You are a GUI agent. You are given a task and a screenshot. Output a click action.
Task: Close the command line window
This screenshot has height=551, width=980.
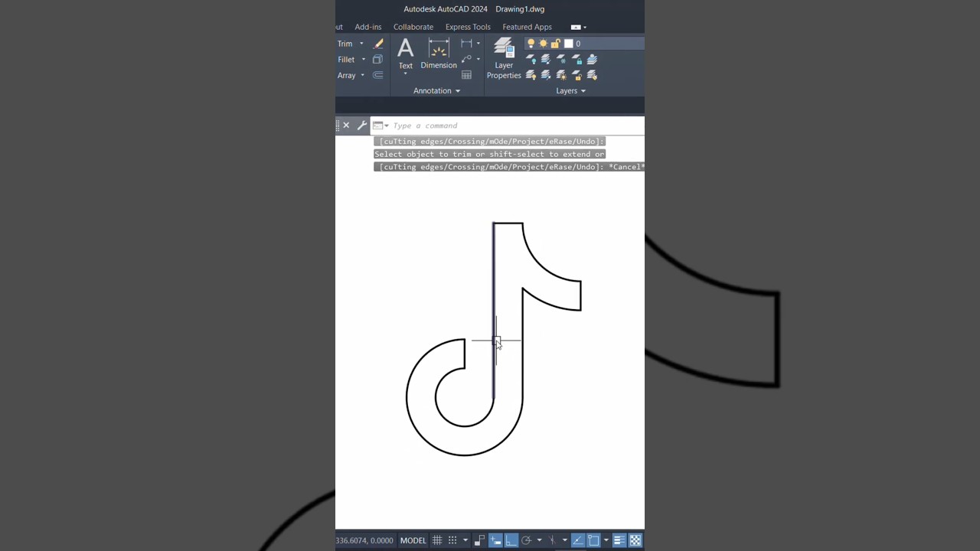(x=346, y=126)
